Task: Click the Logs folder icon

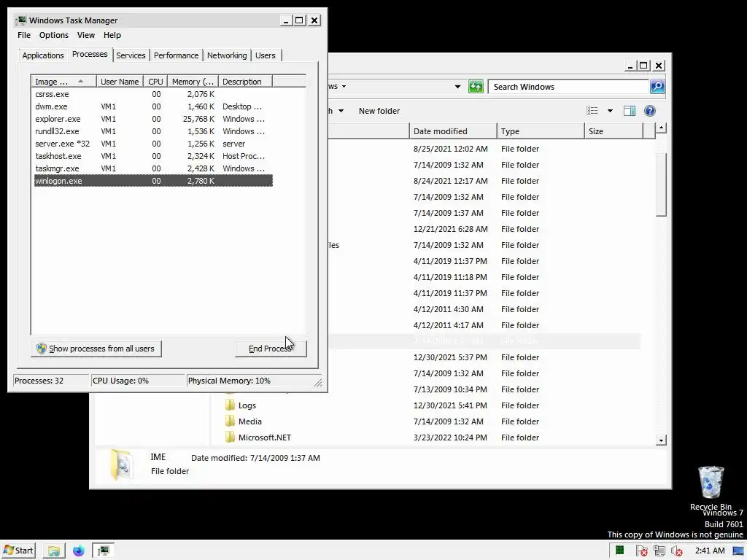Action: (230, 405)
